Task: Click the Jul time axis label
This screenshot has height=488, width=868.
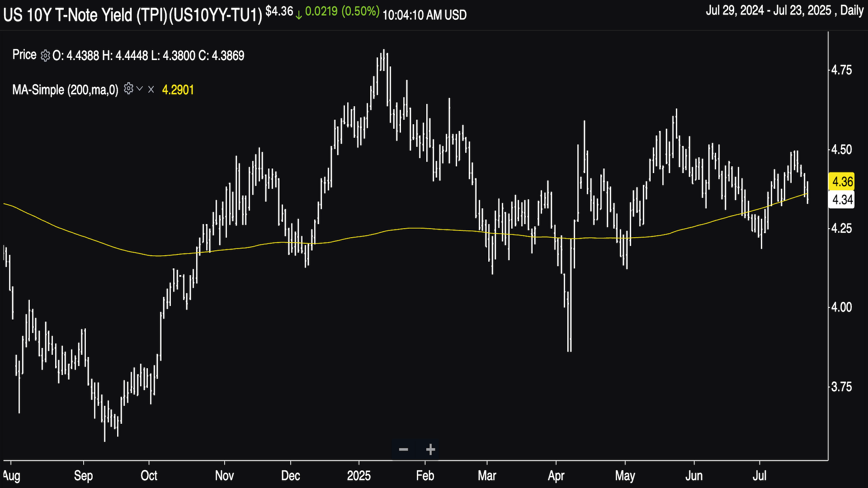Action: click(x=759, y=475)
